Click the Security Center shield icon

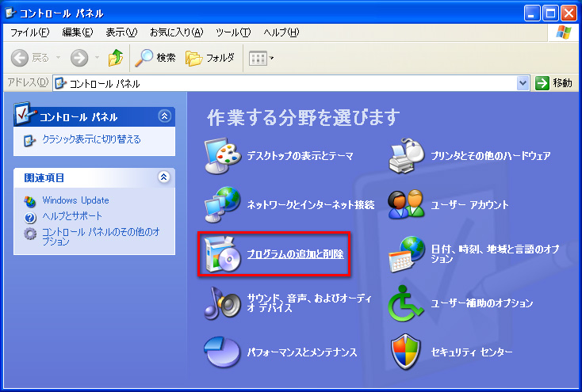[x=406, y=352]
